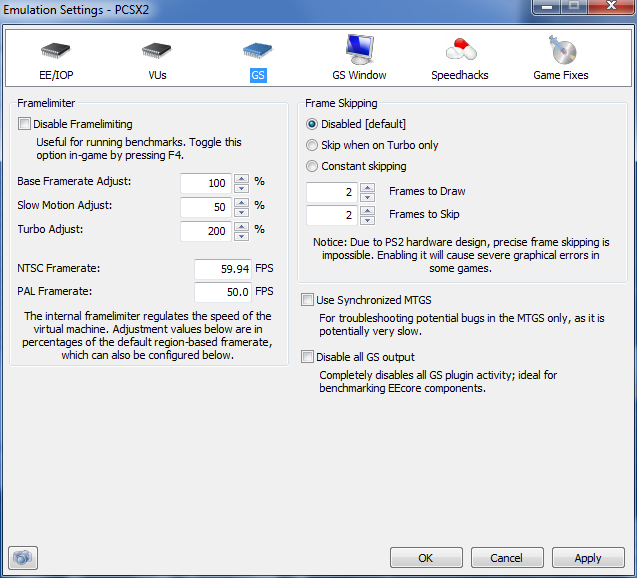Confirm settings with OK button
This screenshot has height=578, width=637.
click(x=426, y=558)
